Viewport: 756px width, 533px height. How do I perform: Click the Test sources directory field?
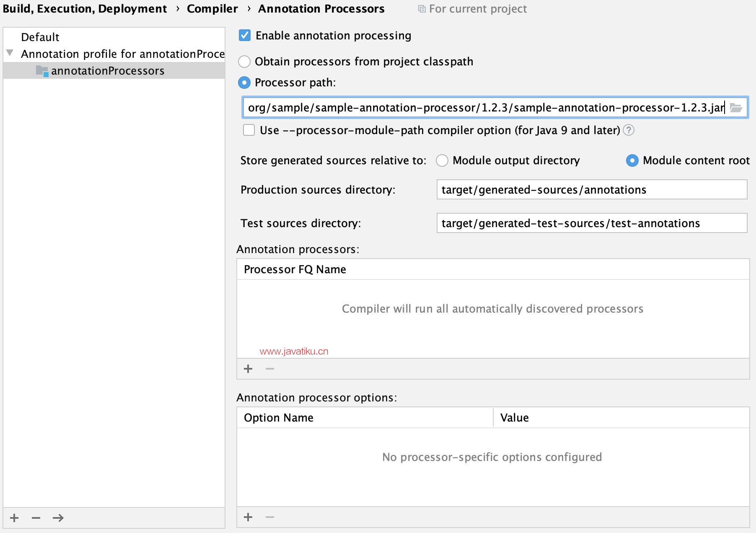pyautogui.click(x=592, y=223)
